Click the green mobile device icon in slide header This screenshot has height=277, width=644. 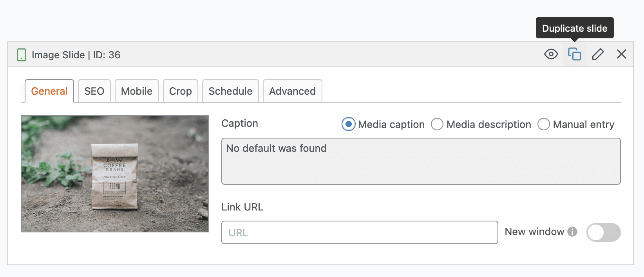click(22, 55)
